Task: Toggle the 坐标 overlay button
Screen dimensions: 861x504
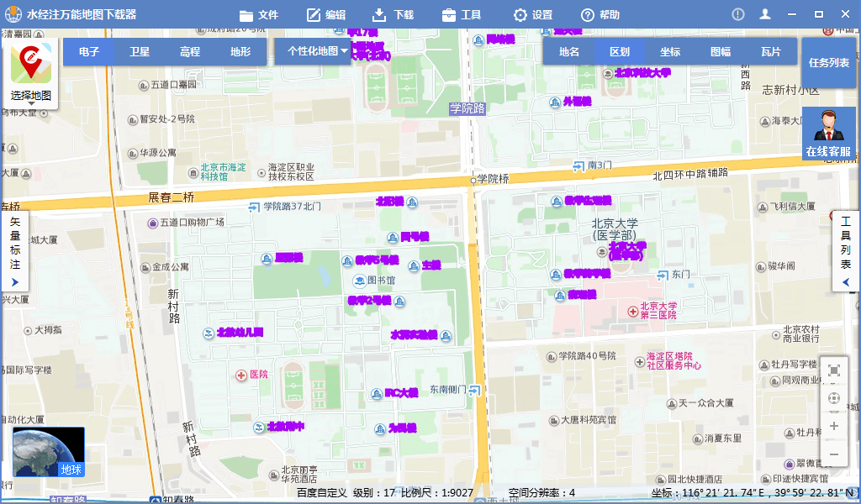Action: (x=670, y=51)
